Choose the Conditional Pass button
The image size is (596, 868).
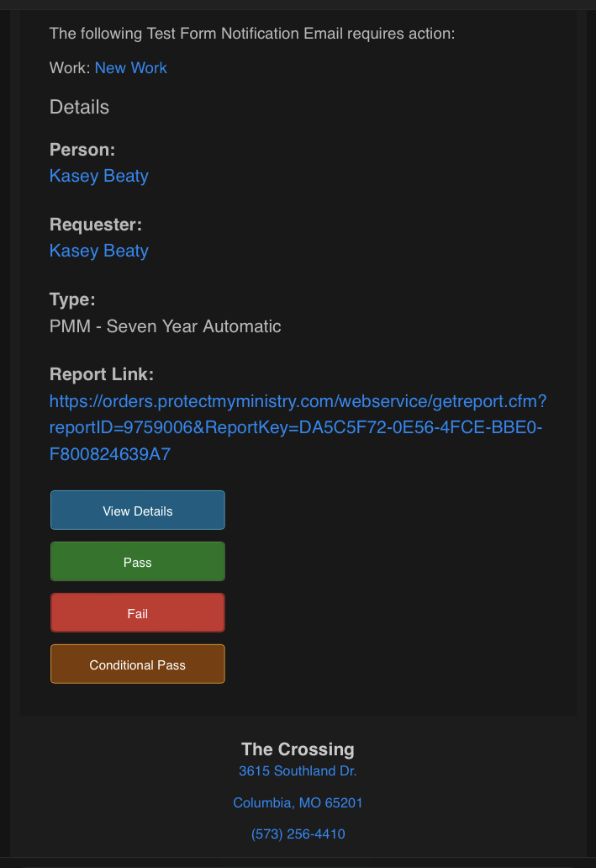pyautogui.click(x=138, y=664)
